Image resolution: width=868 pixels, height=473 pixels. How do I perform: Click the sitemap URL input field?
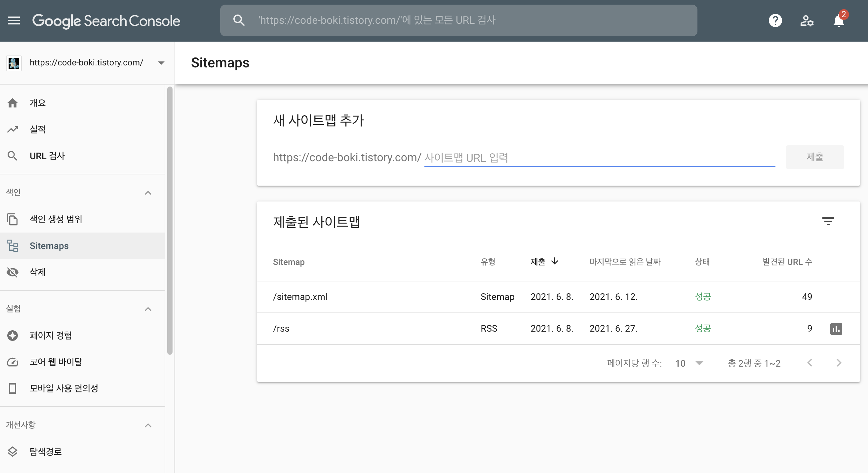(x=599, y=157)
